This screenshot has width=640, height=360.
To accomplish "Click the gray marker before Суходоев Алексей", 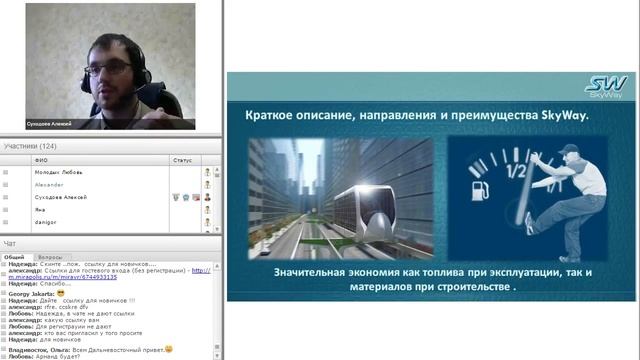I will 6,197.
